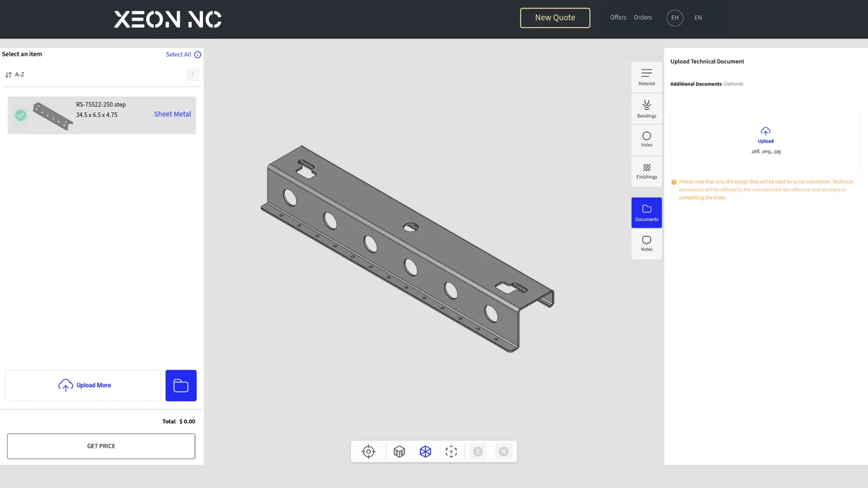The image size is (868, 488).
Task: Open the EH user avatar menu
Action: click(x=675, y=18)
